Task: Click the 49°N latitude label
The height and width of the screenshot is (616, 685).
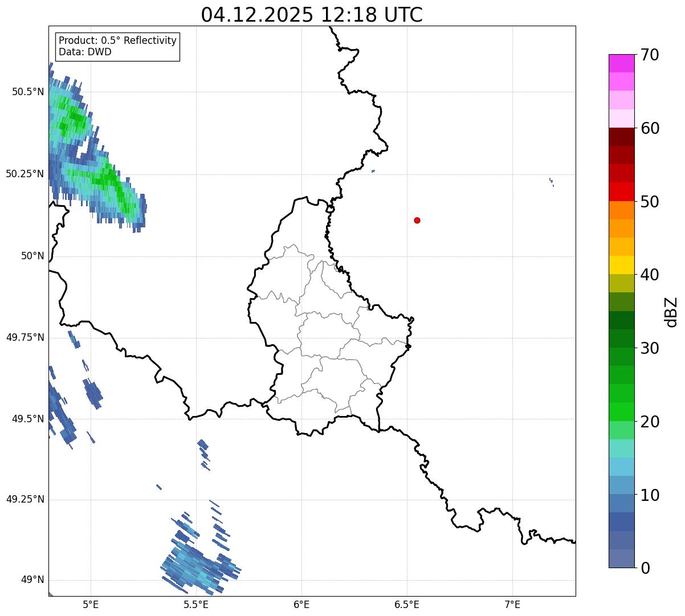Action: (x=32, y=580)
